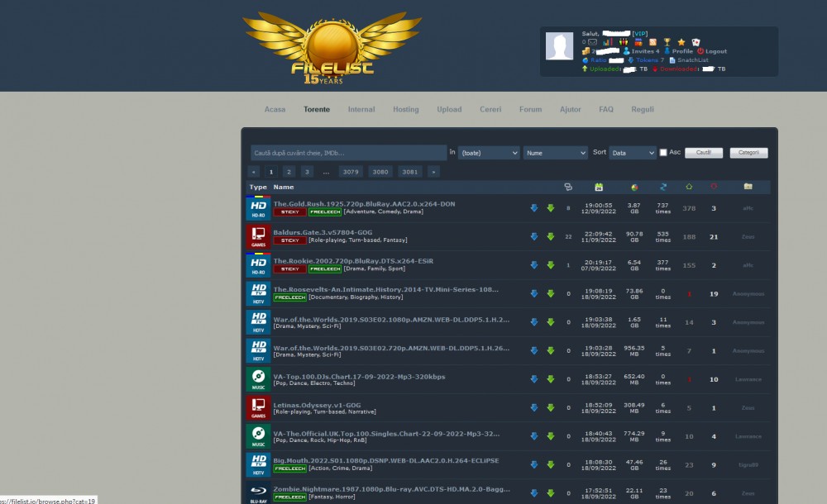The image size is (827, 504).
Task: Open the playing cards icon
Action: 696,42
